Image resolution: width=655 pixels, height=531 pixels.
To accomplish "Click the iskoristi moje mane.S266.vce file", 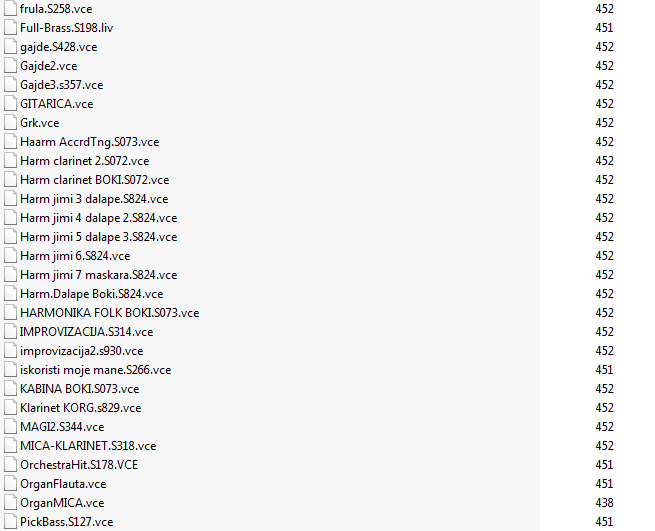I will pyautogui.click(x=96, y=370).
